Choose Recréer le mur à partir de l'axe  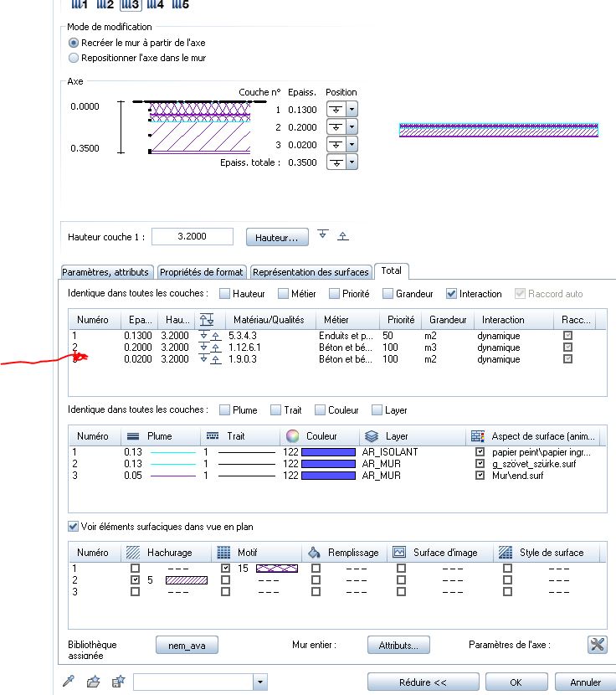pyautogui.click(x=74, y=43)
